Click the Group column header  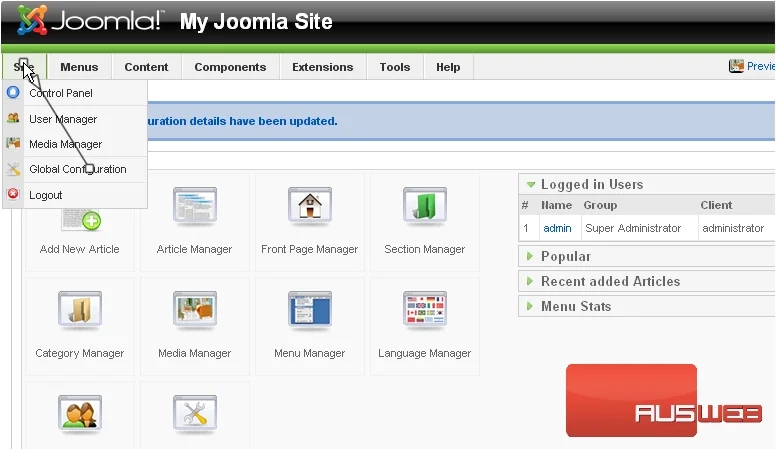coord(600,205)
